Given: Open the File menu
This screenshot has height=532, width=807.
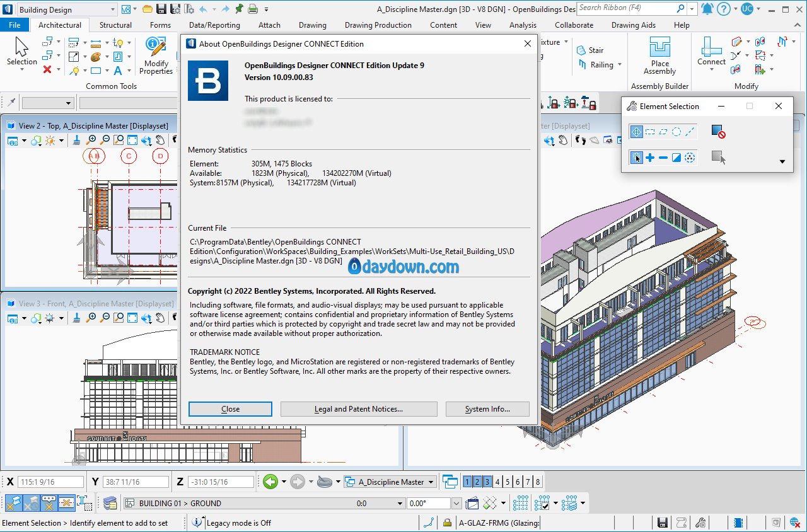Looking at the screenshot, I should point(15,25).
